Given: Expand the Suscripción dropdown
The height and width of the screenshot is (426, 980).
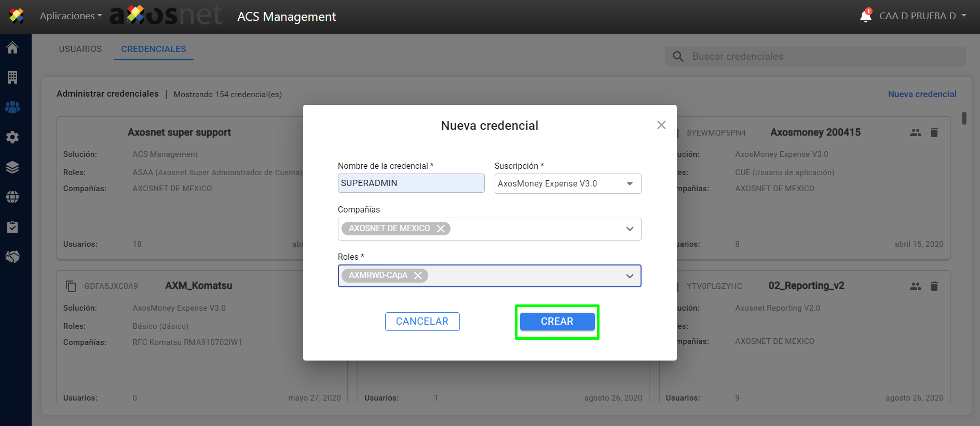Looking at the screenshot, I should 629,183.
